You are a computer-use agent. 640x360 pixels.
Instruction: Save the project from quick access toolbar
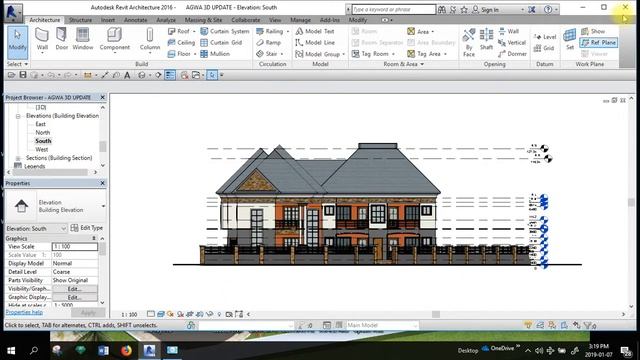point(23,75)
